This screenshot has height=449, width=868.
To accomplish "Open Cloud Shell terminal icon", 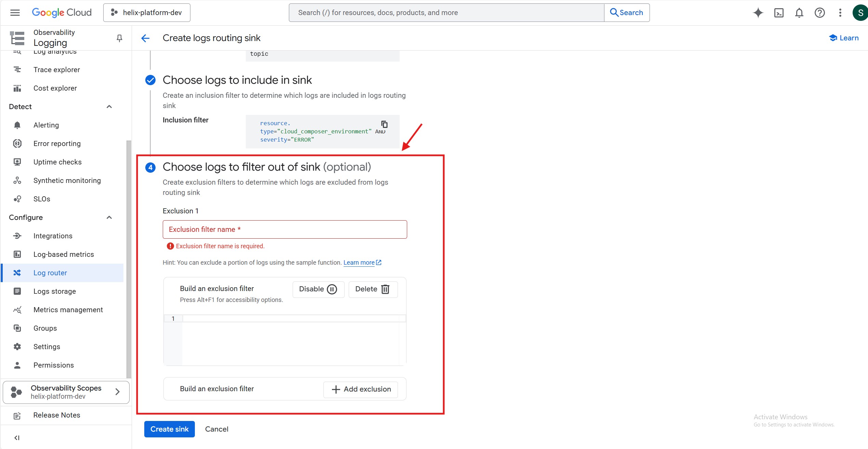I will (779, 13).
